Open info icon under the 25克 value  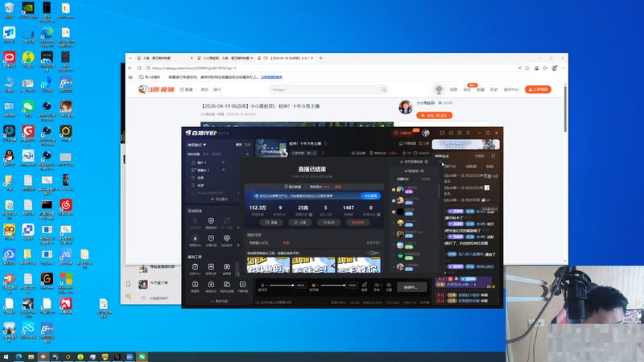[x=311, y=215]
